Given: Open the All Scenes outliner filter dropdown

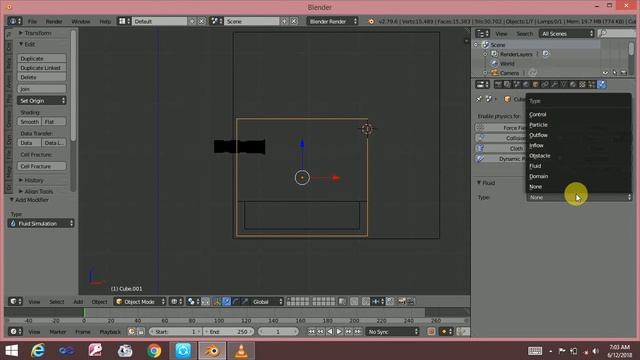Looking at the screenshot, I should tap(567, 33).
